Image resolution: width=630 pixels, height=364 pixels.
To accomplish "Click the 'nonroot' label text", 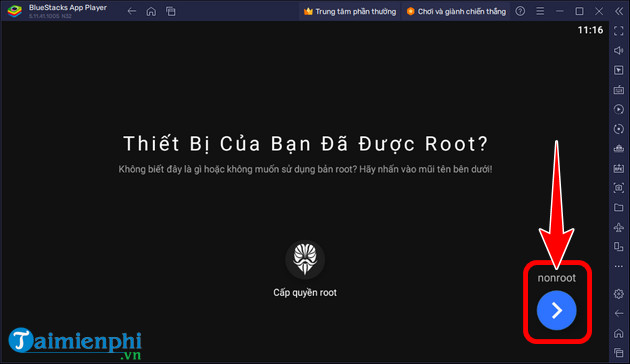I will pyautogui.click(x=556, y=278).
